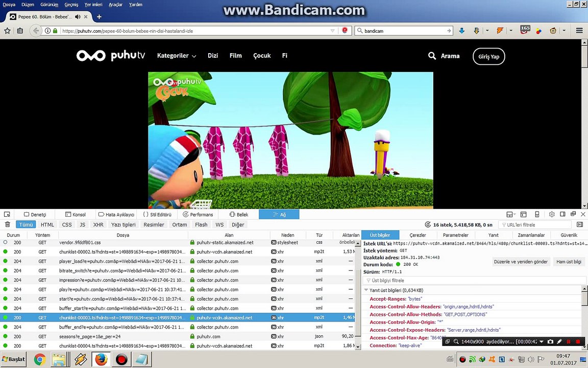
Task: Collapse the Yanıt üst bilgileri section
Action: [366, 290]
